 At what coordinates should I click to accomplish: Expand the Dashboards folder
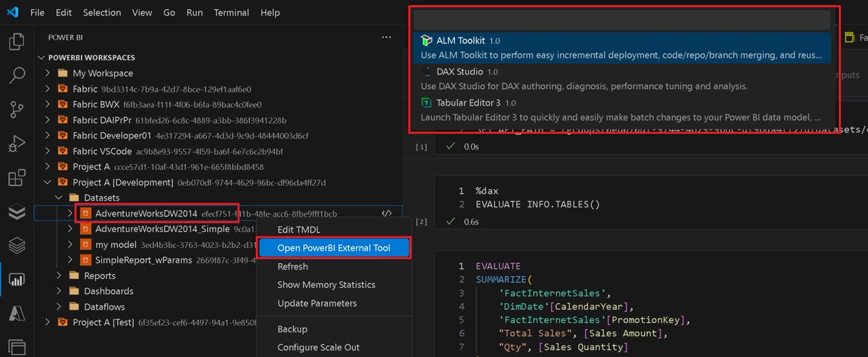tap(59, 291)
